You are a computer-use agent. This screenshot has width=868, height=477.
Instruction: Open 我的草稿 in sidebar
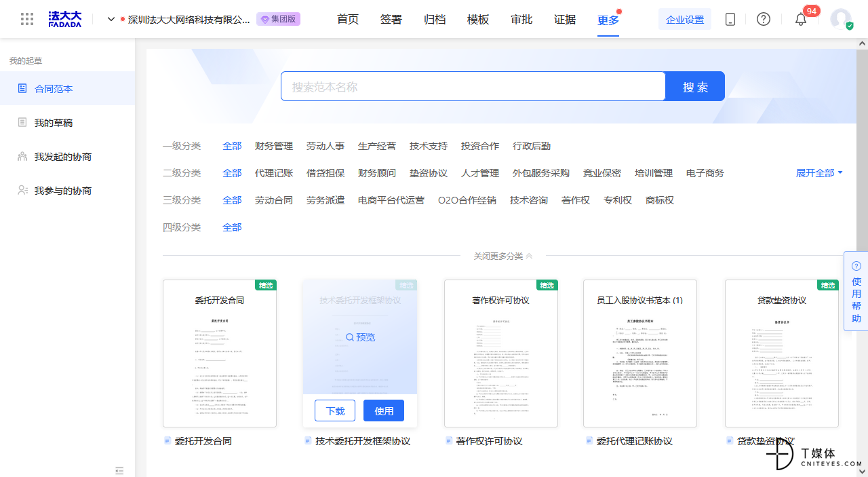67,123
